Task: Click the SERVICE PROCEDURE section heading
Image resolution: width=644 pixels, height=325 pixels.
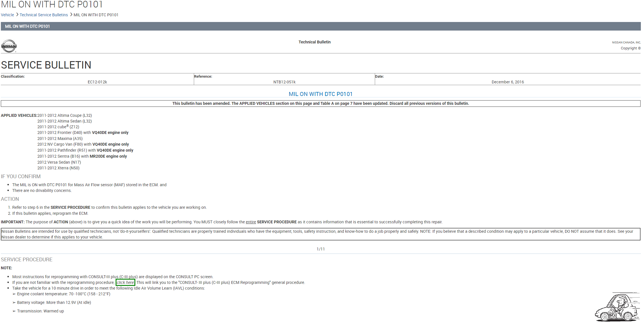Action: pos(27,260)
